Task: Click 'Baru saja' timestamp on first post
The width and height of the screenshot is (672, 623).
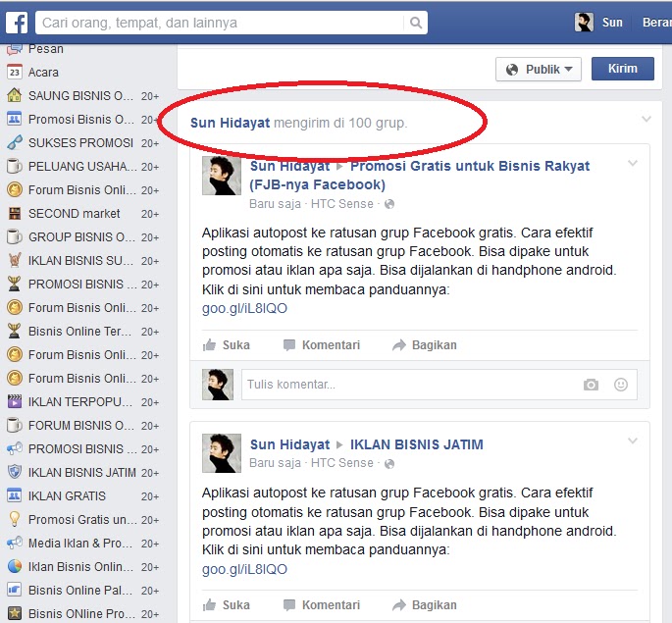Action: click(275, 203)
